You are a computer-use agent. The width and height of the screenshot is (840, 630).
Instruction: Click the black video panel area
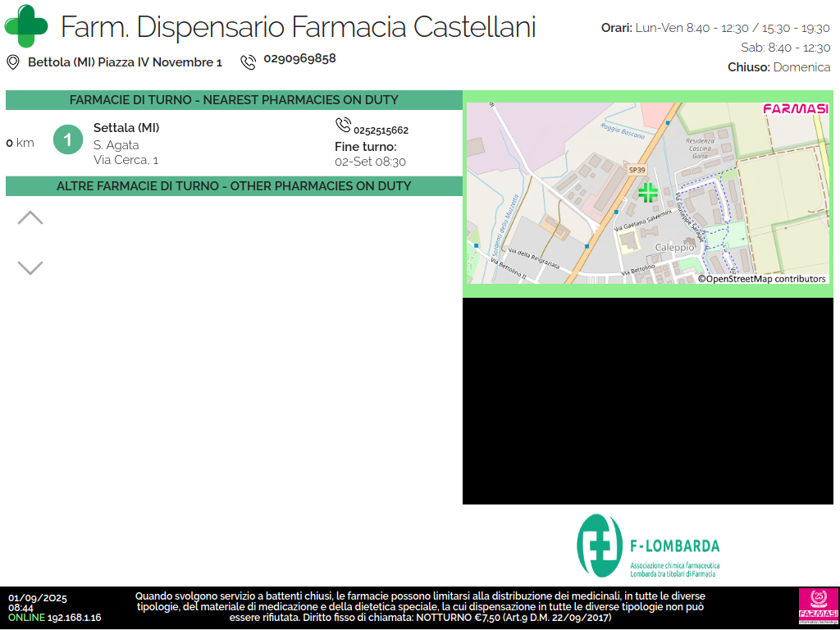pos(651,400)
